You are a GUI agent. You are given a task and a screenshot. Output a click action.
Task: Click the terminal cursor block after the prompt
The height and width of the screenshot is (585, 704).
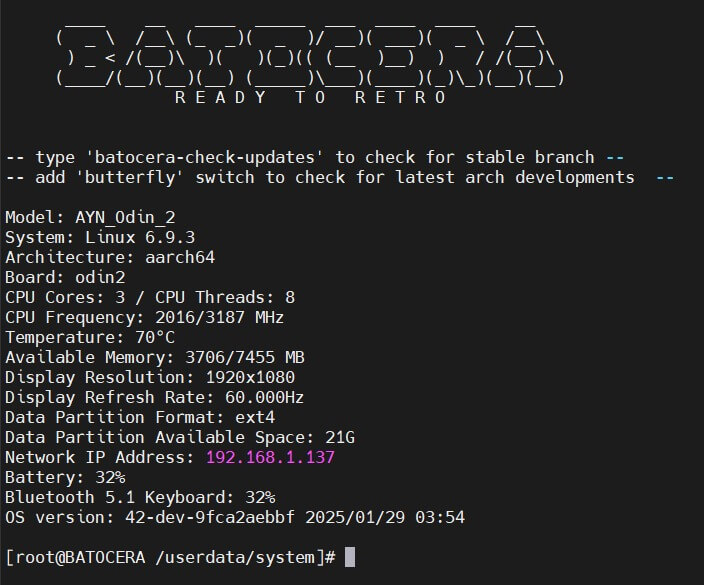pos(350,558)
